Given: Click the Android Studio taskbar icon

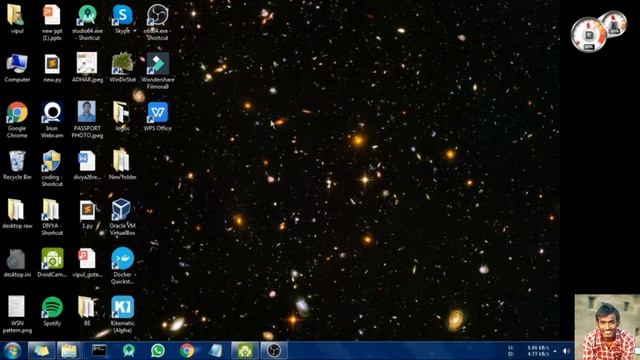Looking at the screenshot, I should 129,351.
